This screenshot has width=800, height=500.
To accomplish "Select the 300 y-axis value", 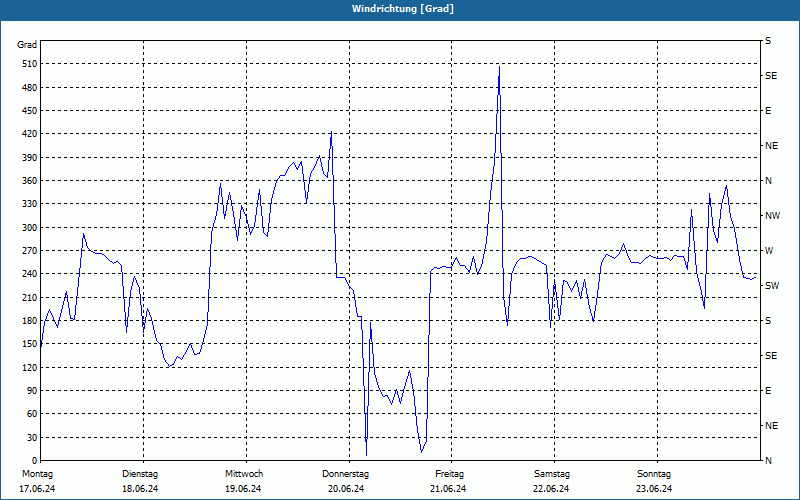I will tap(30, 228).
